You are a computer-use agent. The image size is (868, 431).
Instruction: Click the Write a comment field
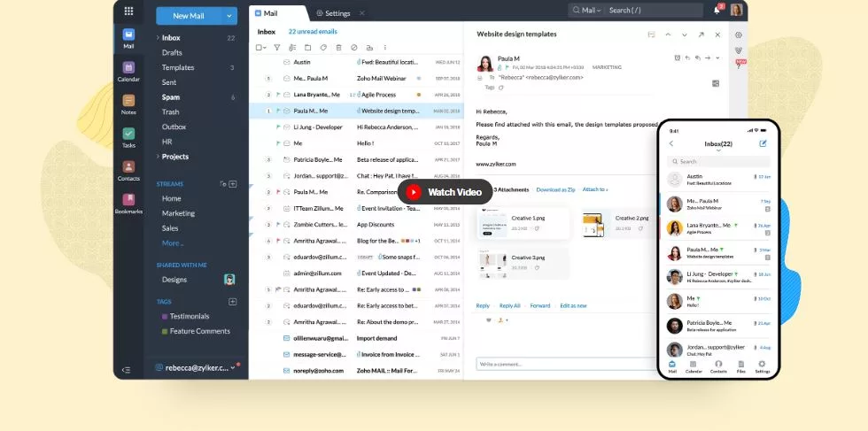[566, 364]
